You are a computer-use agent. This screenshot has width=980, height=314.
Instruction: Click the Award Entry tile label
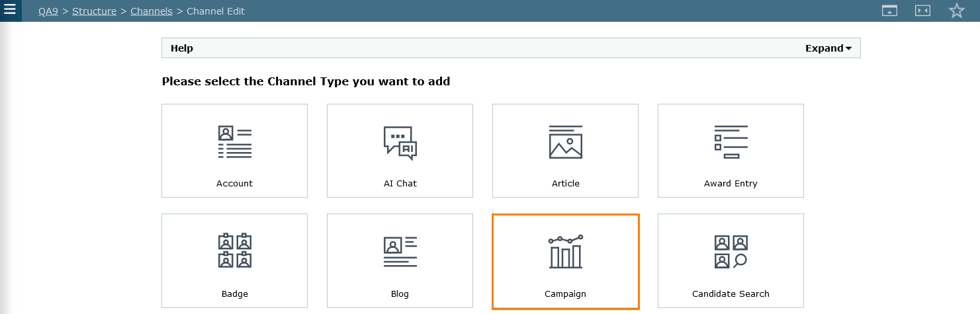point(731,184)
